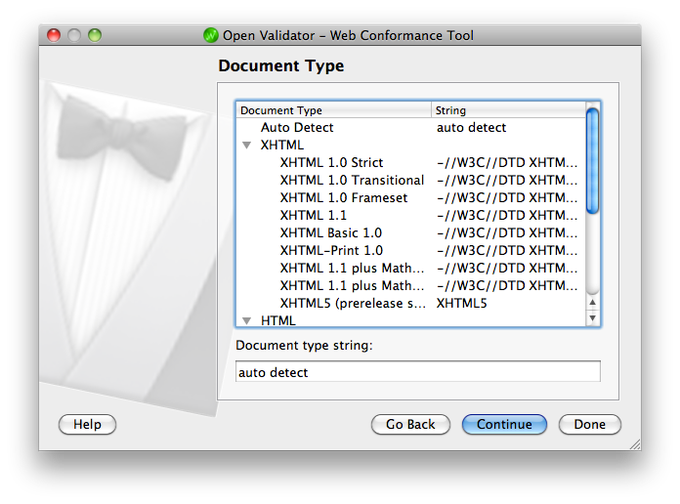Viewport: 680px width, 504px height.
Task: Click the Go Back button
Action: pos(410,424)
